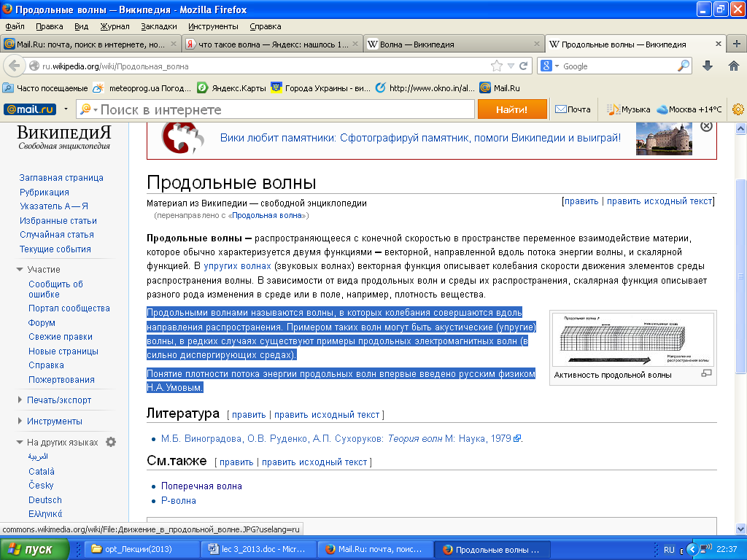Open Часто посещаемые bookmark

pyautogui.click(x=45, y=88)
